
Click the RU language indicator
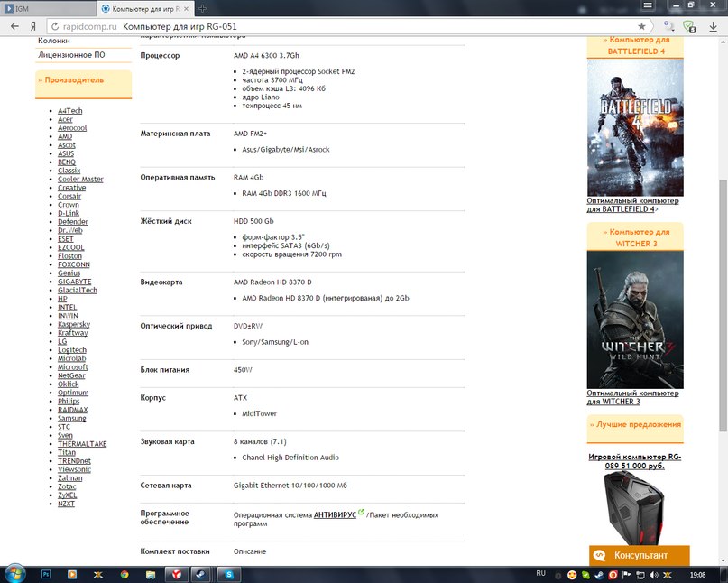(x=541, y=574)
